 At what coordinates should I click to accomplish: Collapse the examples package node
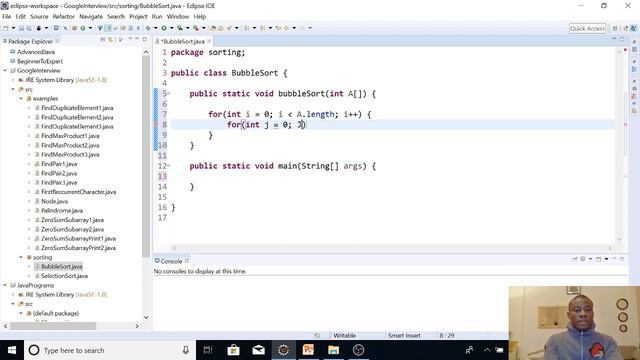pyautogui.click(x=21, y=98)
